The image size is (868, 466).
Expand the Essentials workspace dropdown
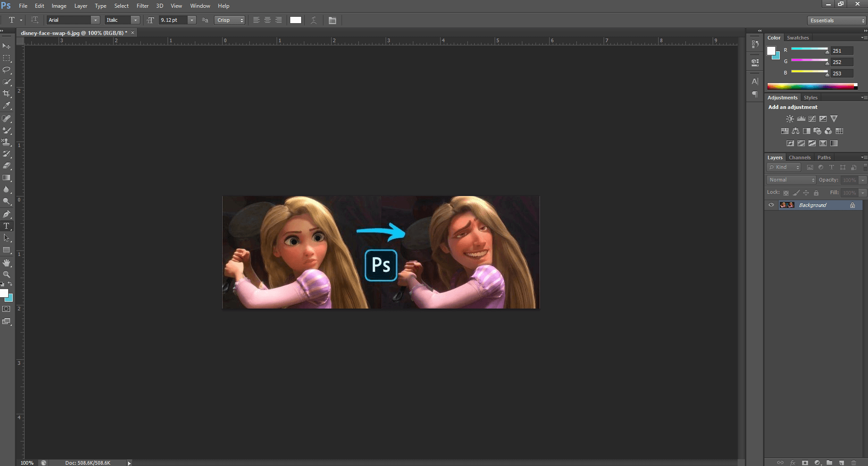[837, 20]
